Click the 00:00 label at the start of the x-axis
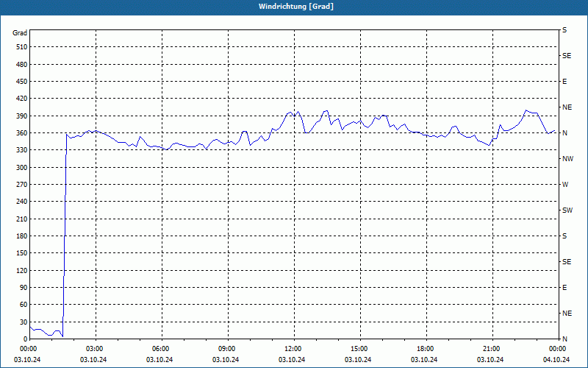This screenshot has width=588, height=368. coord(29,349)
